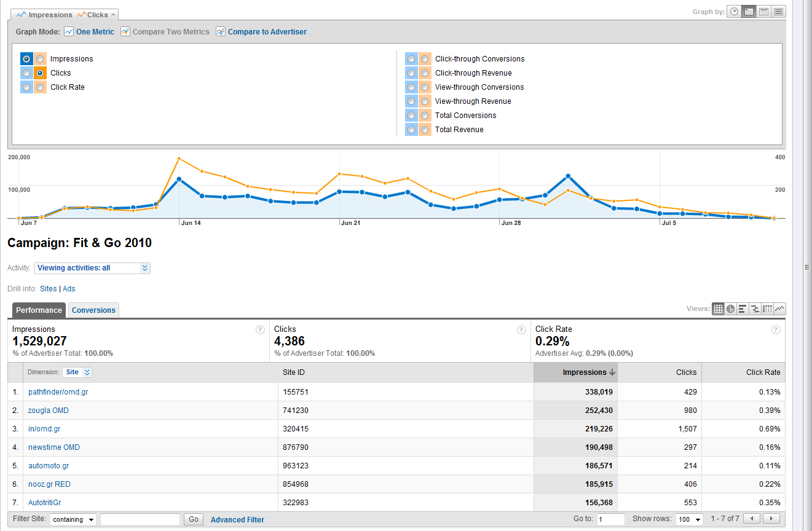Click the Go filter button
812x531 pixels.
pos(194,519)
